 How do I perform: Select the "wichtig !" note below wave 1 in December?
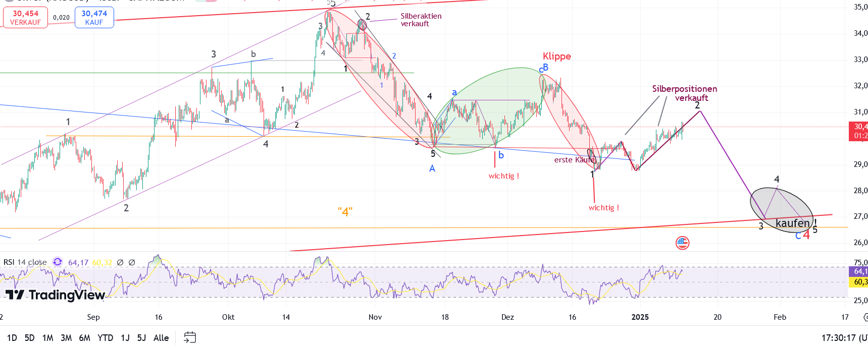604,208
